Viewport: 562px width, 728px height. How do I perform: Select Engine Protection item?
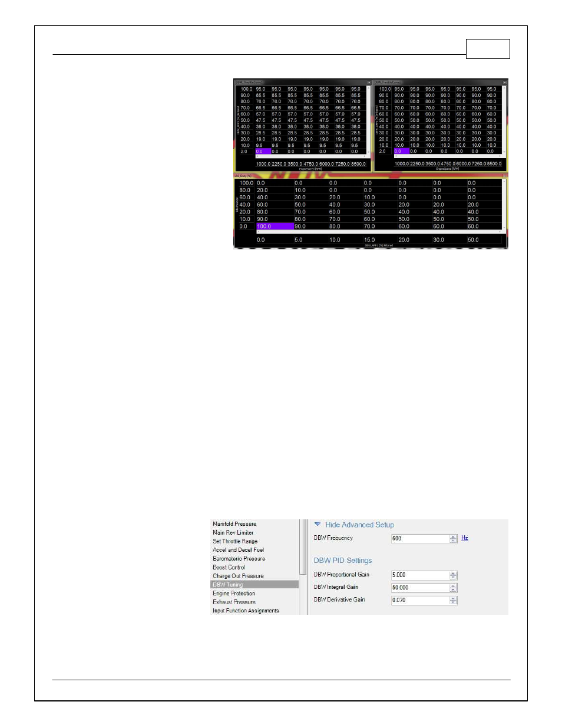[234, 593]
